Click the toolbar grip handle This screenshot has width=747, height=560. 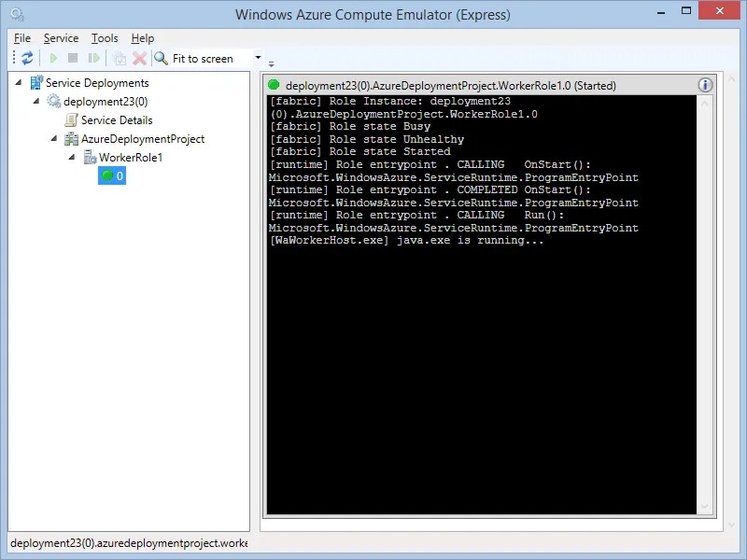coord(14,58)
